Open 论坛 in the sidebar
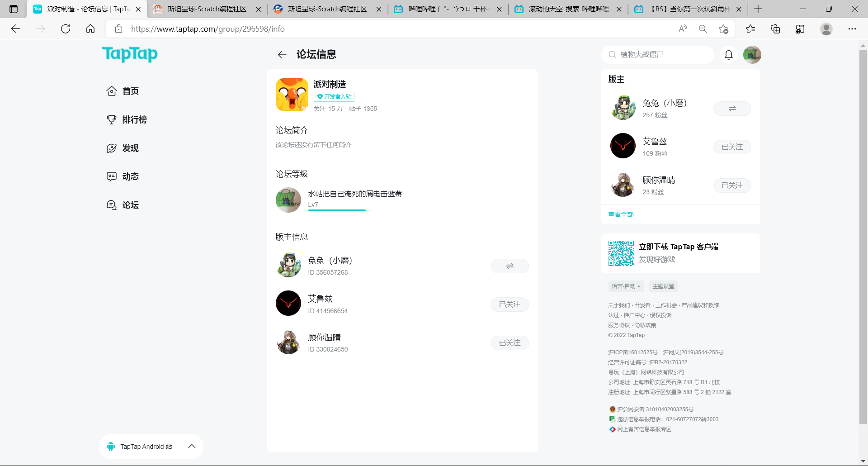The image size is (868, 466). (x=123, y=205)
